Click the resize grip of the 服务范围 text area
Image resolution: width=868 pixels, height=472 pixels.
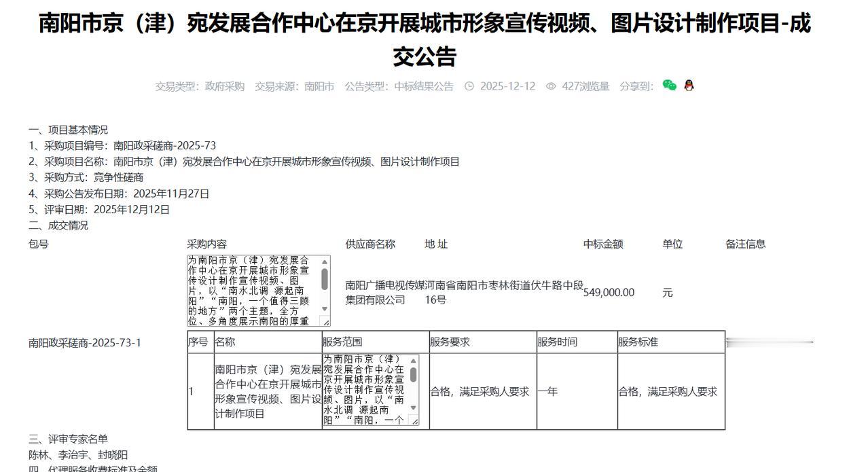414,421
